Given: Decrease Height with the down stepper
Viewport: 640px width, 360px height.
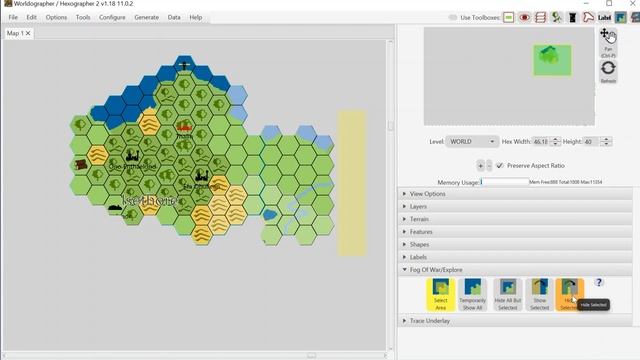Looking at the screenshot, I should click(x=606, y=144).
